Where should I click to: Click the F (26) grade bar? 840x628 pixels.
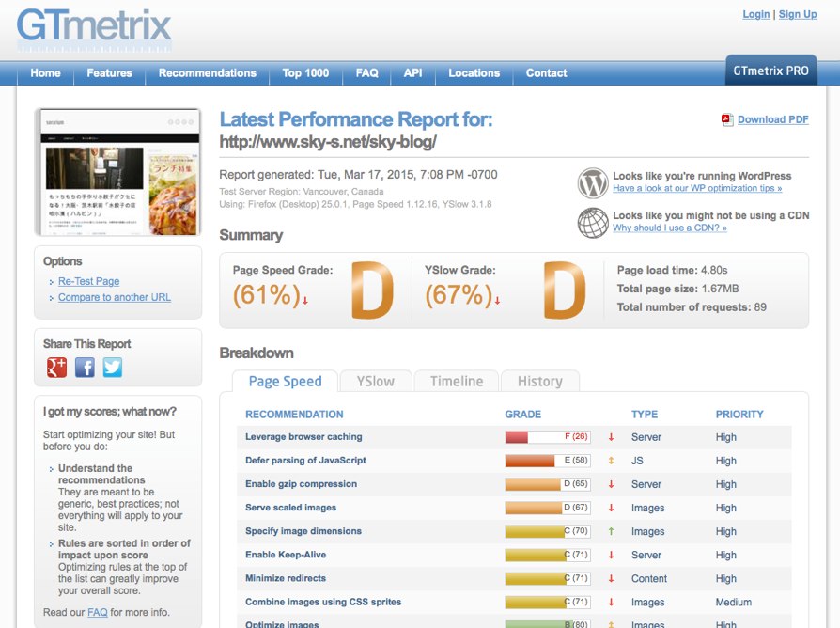(548, 437)
